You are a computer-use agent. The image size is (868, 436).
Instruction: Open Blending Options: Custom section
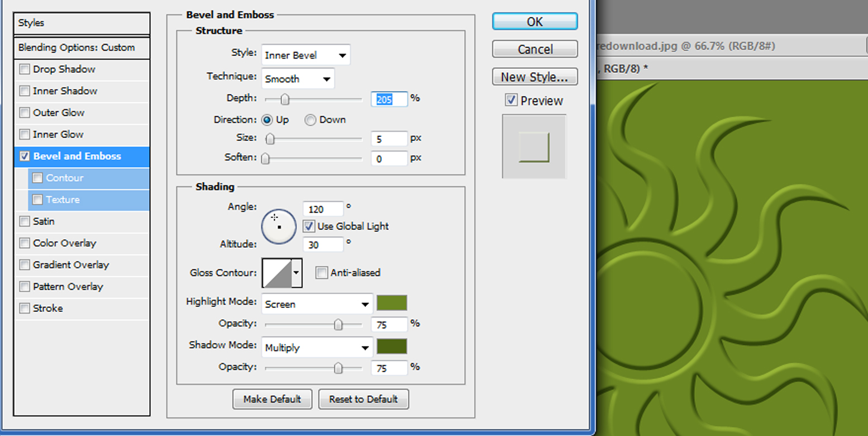coord(82,48)
